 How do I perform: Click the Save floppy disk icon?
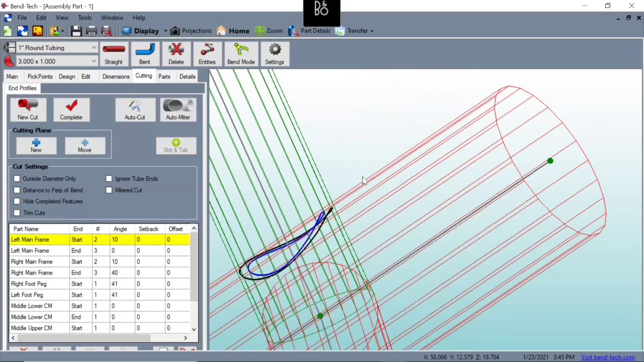[x=76, y=31]
